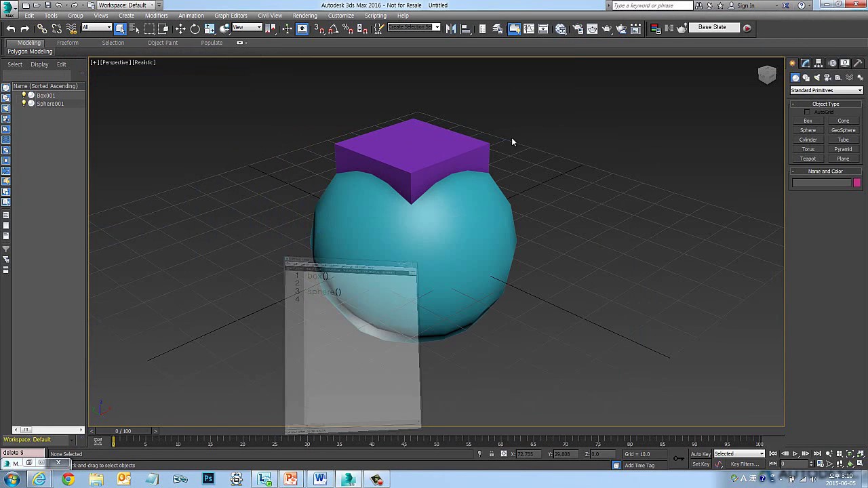868x488 pixels.
Task: Click the Redo arrow in main toolbar
Action: (25, 28)
